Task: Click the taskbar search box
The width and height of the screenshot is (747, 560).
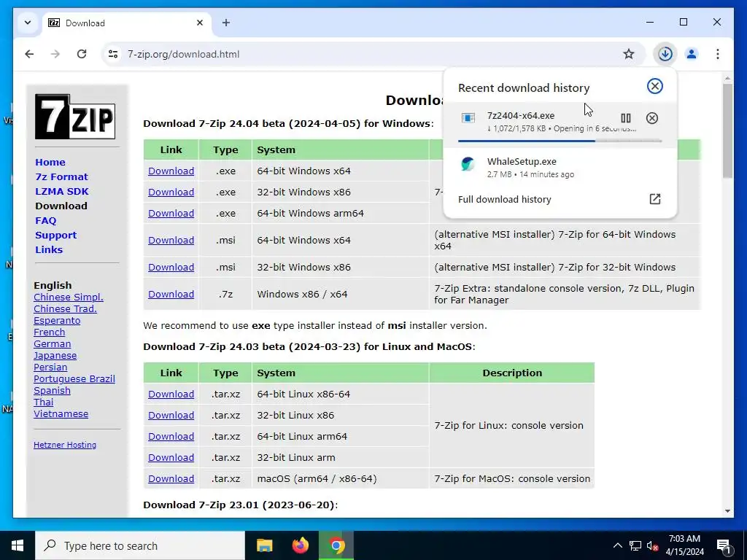Action: (140, 545)
